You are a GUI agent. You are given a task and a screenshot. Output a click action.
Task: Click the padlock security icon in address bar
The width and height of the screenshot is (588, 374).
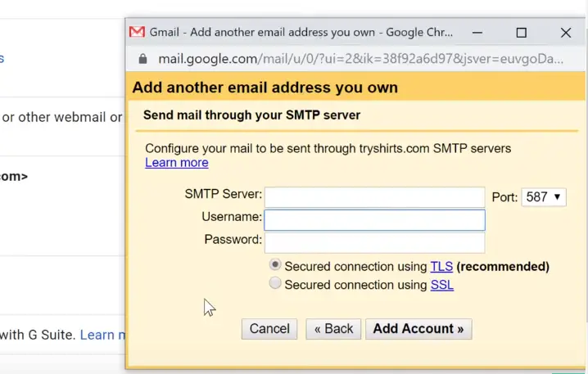pyautogui.click(x=142, y=59)
